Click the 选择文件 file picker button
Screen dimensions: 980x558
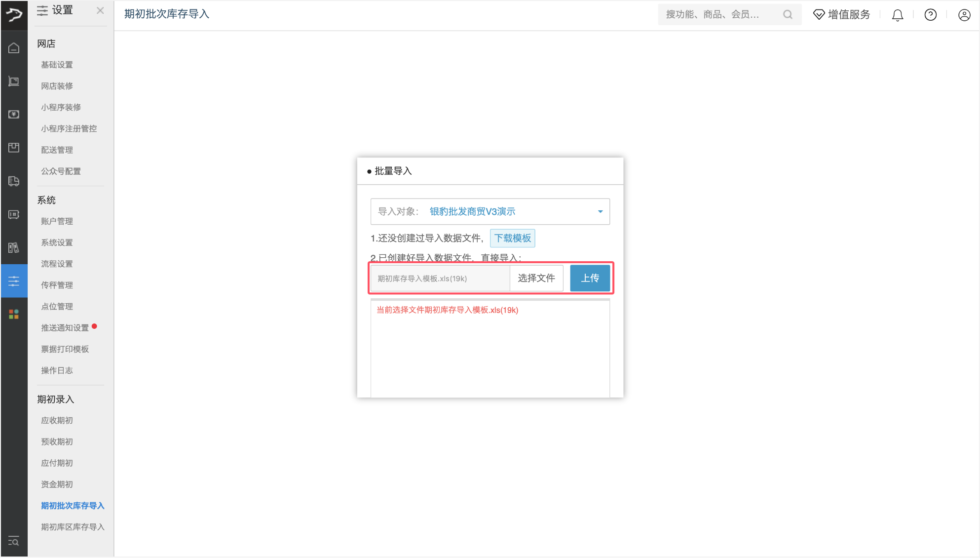536,278
